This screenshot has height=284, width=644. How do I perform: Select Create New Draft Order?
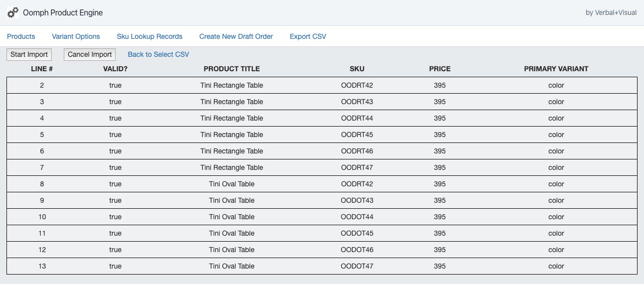click(x=236, y=36)
